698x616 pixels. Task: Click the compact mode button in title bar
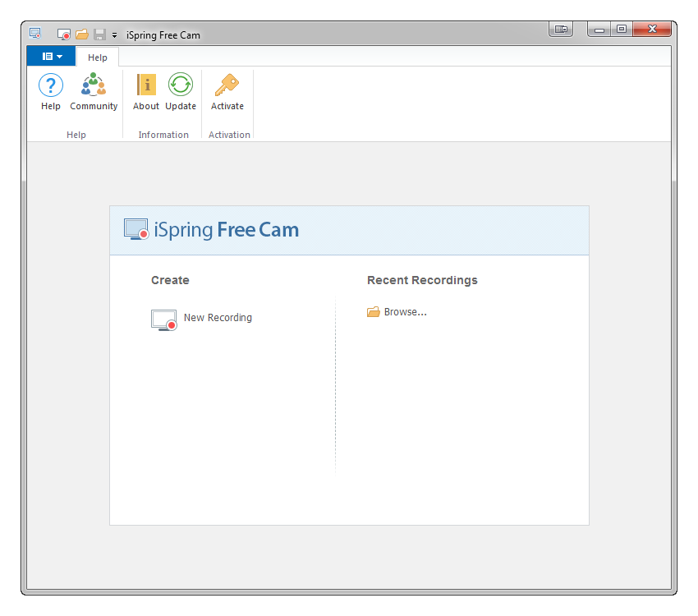click(561, 30)
